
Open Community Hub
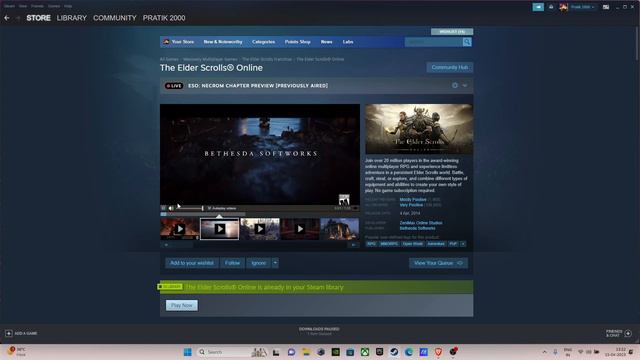coord(450,67)
